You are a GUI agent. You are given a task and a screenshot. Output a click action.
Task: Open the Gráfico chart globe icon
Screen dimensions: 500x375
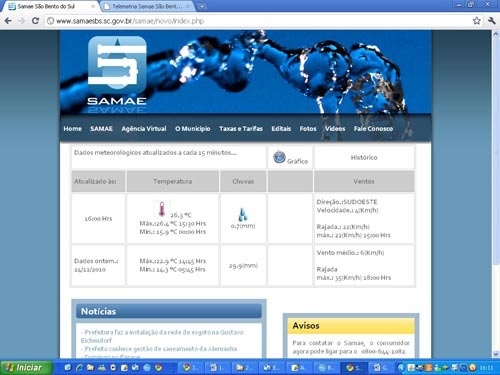click(x=279, y=157)
